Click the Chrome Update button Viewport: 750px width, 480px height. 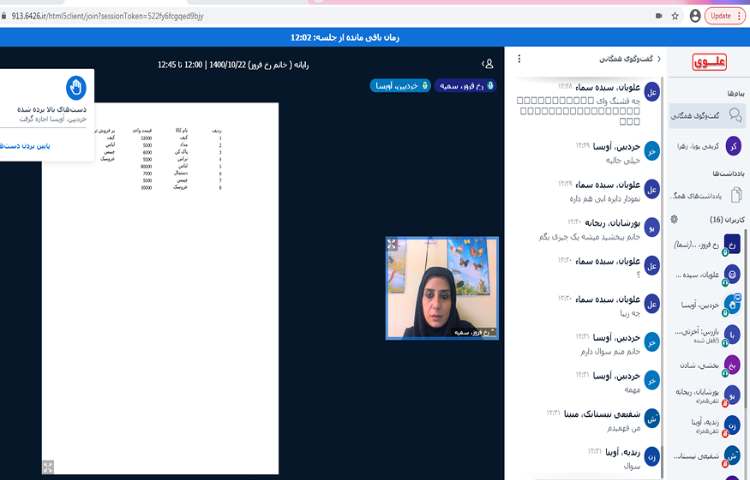[x=725, y=16]
